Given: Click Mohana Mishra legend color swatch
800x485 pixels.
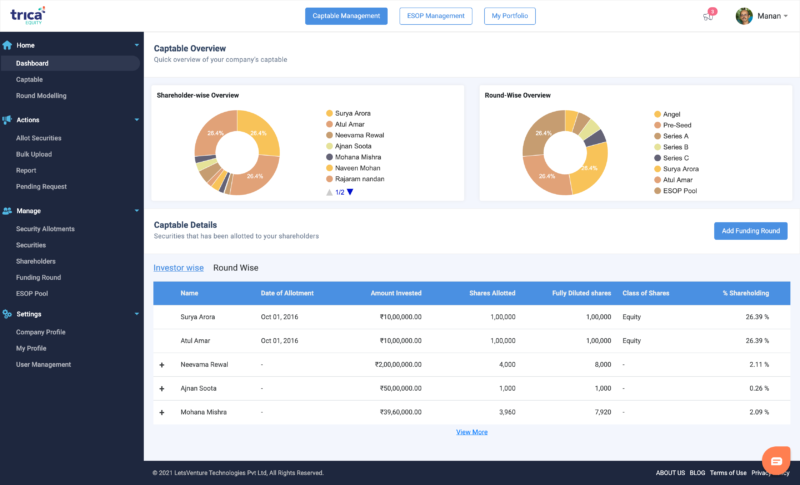Looking at the screenshot, I should [330, 157].
